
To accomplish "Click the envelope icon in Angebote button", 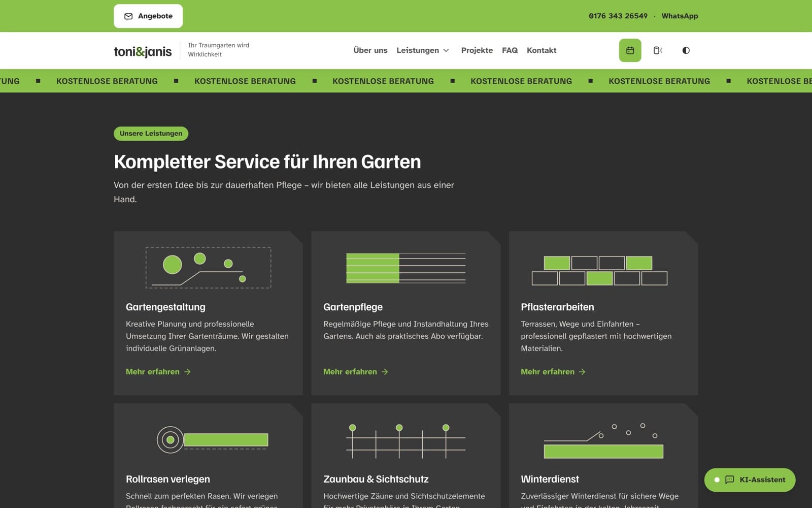I will click(x=128, y=16).
